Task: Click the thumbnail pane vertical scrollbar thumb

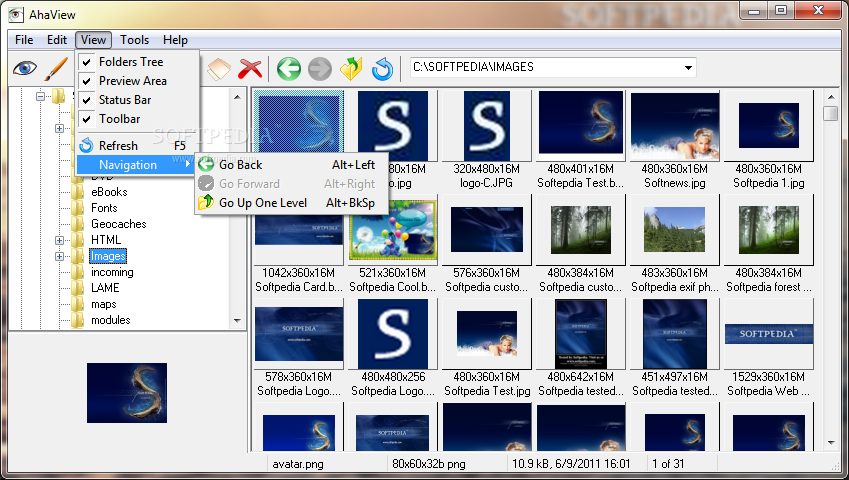Action: 830,114
